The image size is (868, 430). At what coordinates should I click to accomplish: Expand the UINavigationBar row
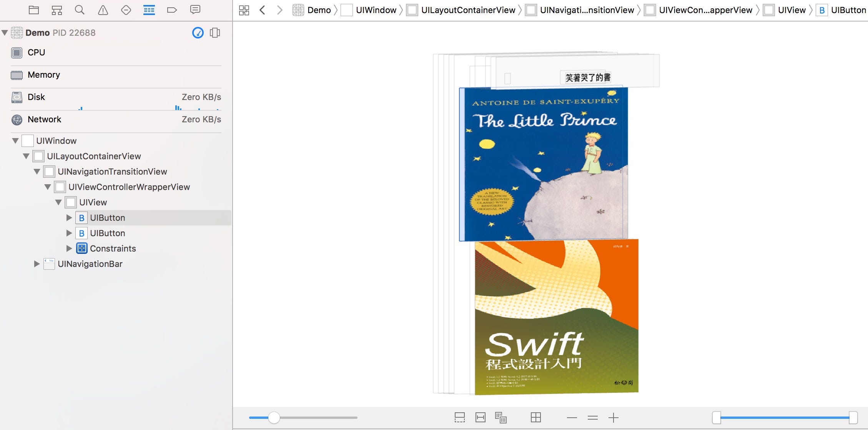point(37,264)
